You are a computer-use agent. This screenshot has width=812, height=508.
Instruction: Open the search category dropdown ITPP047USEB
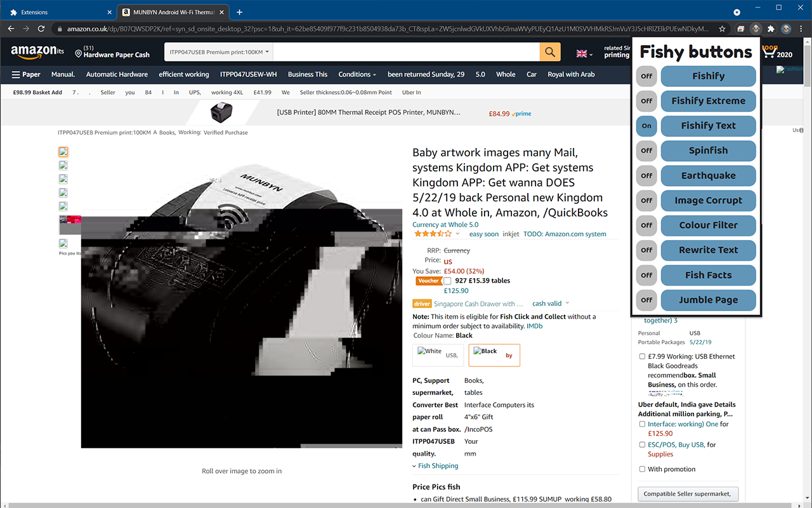click(x=219, y=52)
